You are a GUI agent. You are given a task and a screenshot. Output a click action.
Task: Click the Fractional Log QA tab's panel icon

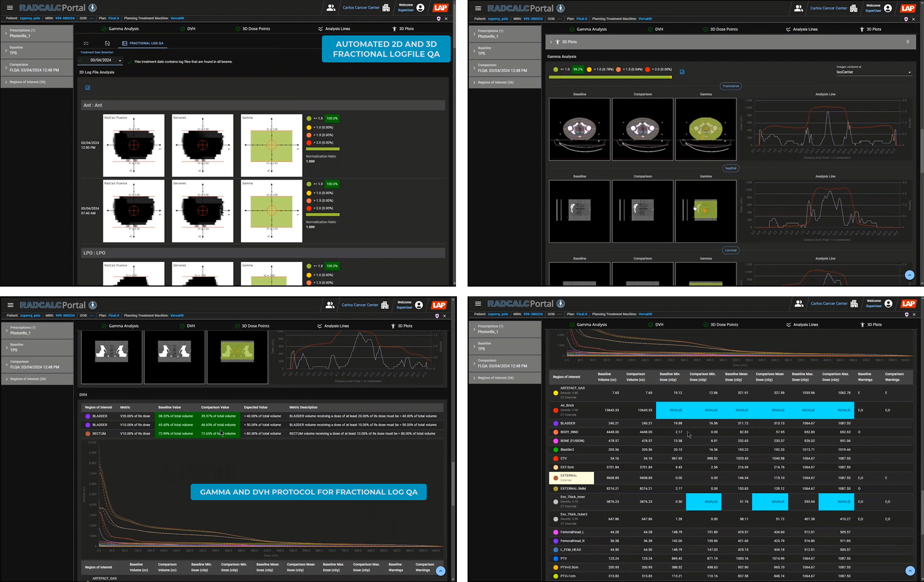pos(125,43)
